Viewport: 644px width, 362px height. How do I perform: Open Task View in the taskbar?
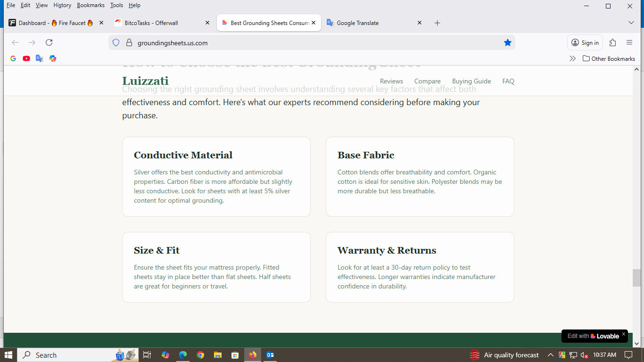(x=147, y=355)
